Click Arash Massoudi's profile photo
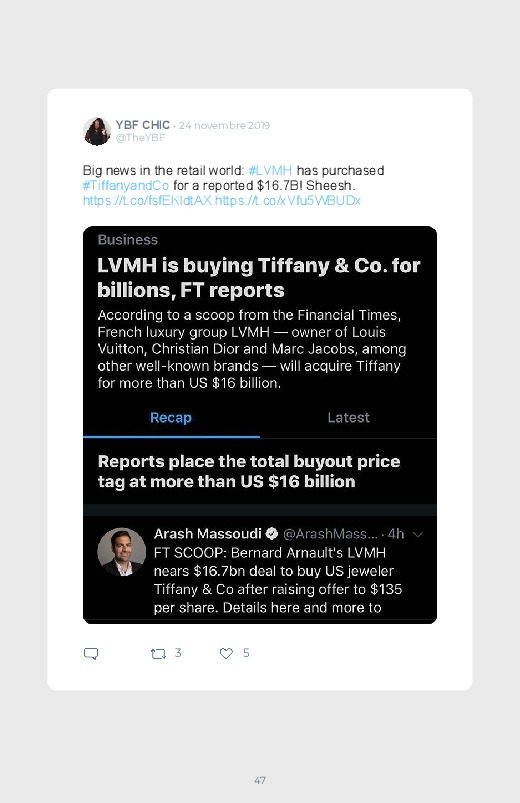Image resolution: width=520 pixels, height=803 pixels. click(x=121, y=552)
